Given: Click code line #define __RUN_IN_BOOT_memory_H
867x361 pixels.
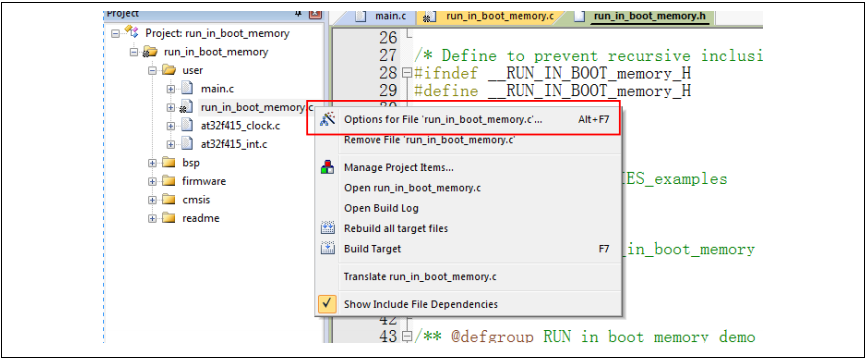Looking at the screenshot, I should point(553,91).
